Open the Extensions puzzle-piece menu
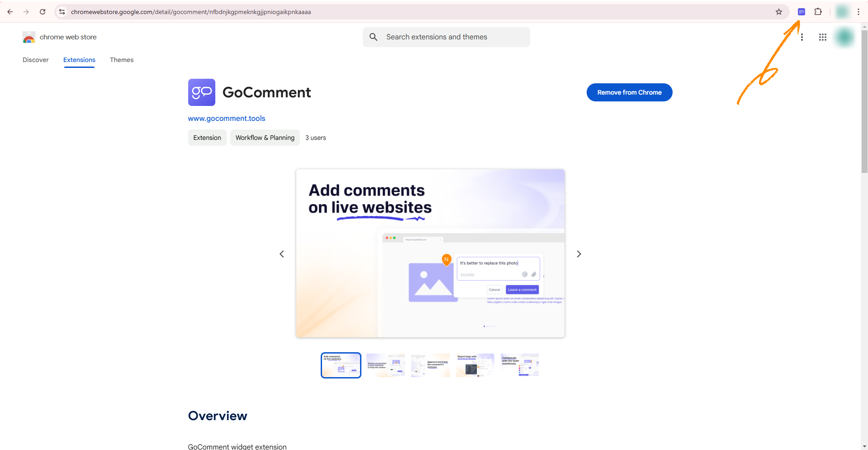The image size is (868, 450). pos(818,12)
